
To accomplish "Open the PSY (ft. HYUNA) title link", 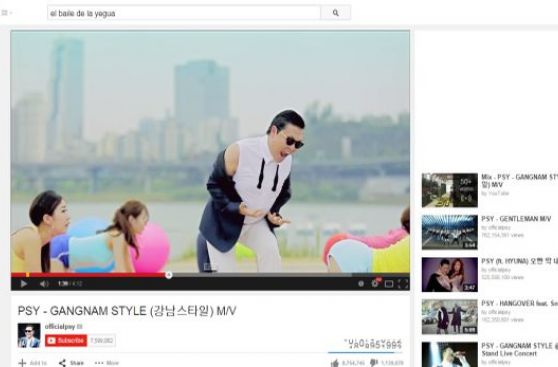I will pyautogui.click(x=520, y=261).
